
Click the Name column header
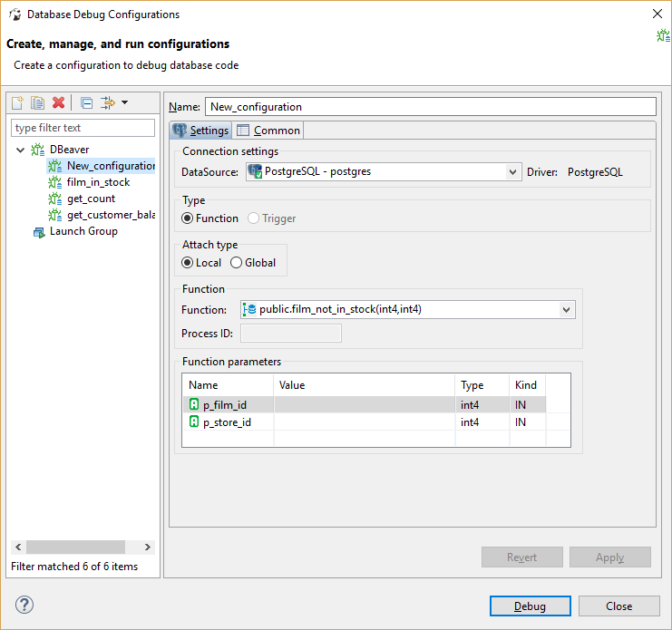pos(228,385)
